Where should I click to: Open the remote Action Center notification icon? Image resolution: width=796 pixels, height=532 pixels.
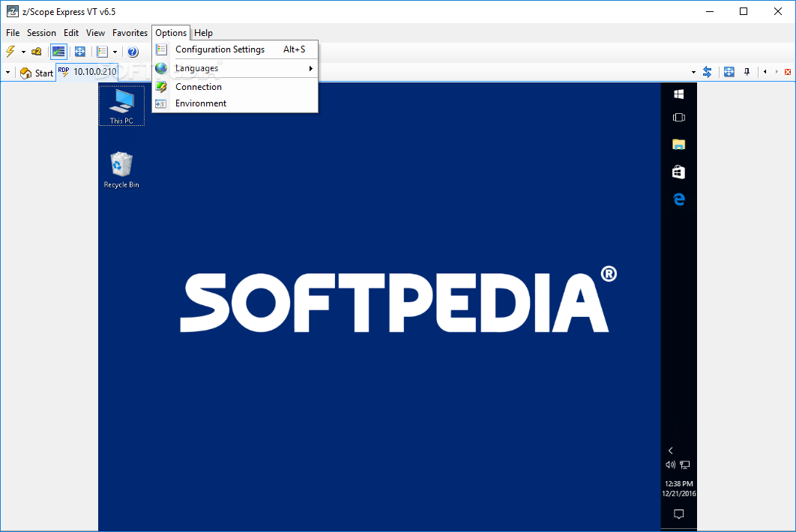tap(679, 514)
